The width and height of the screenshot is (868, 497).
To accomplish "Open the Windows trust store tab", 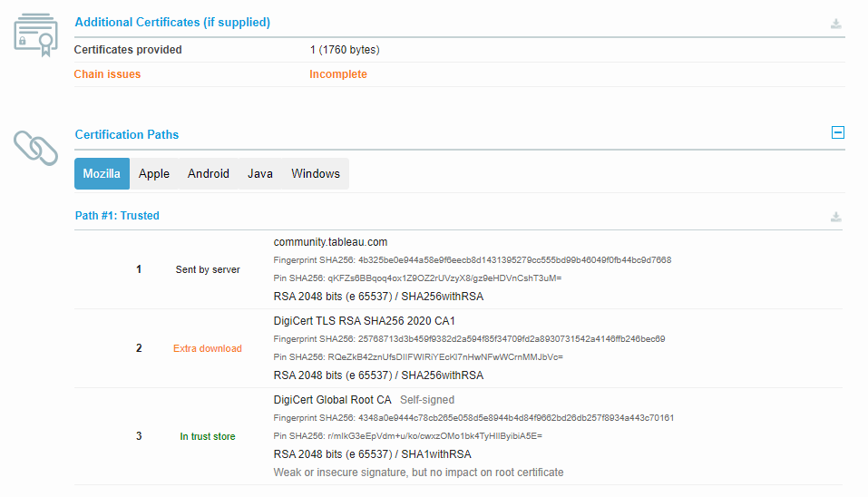I will [x=316, y=174].
